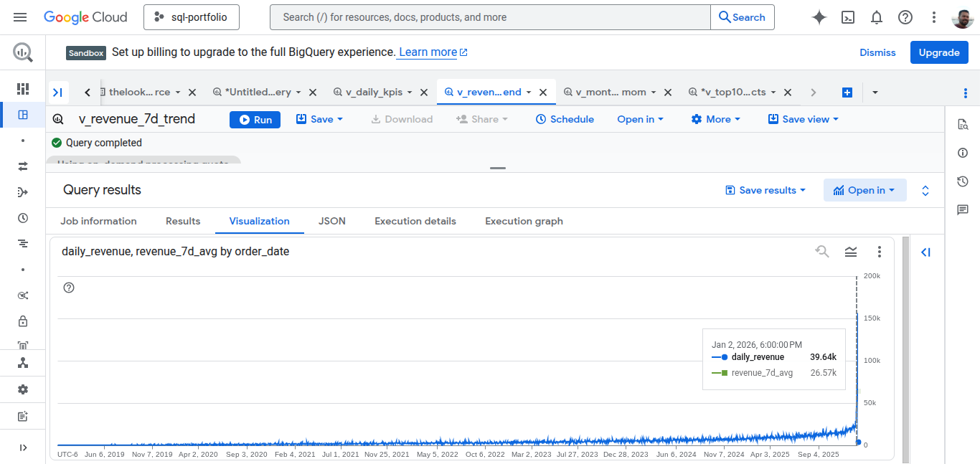
Task: Activate Cloud Shell terminal icon
Action: click(x=847, y=17)
